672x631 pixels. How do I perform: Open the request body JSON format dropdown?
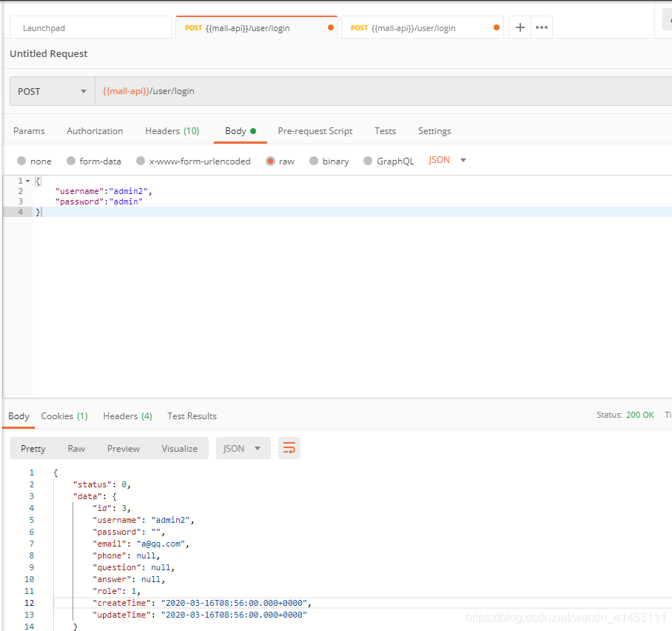click(447, 160)
